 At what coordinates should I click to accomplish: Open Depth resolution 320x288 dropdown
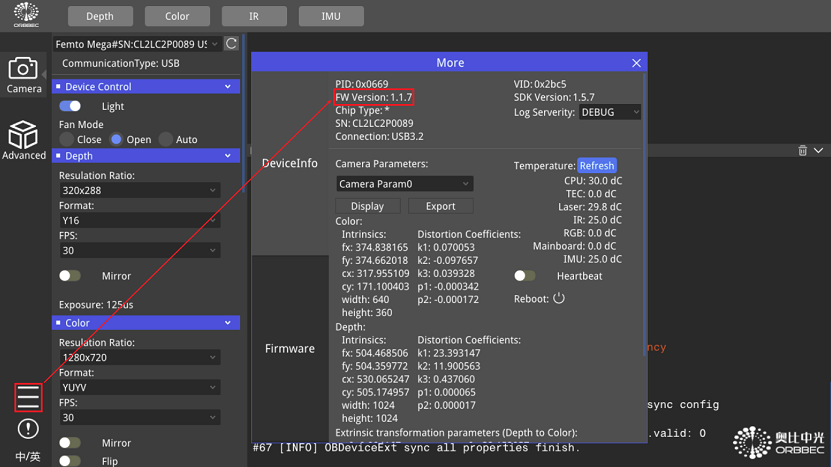139,190
